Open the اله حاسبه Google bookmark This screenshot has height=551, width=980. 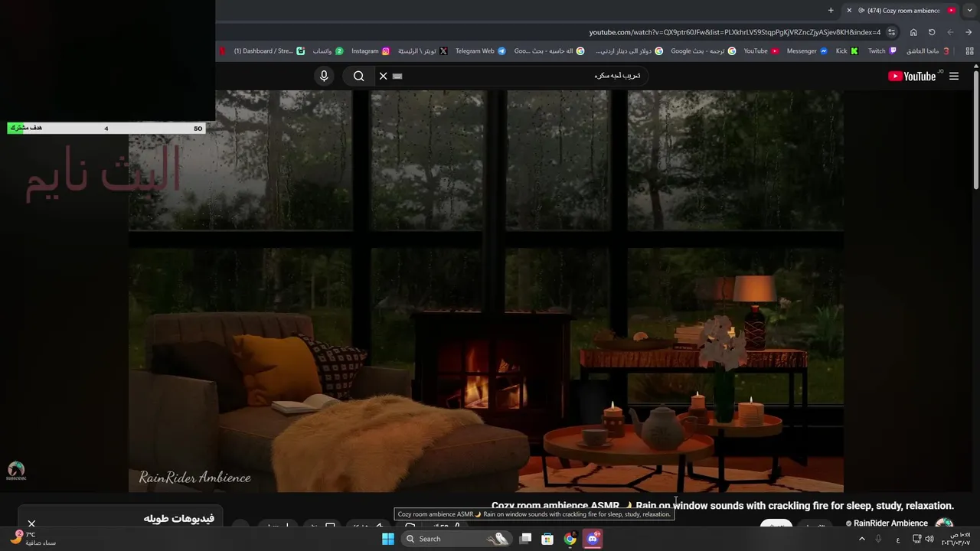[549, 51]
